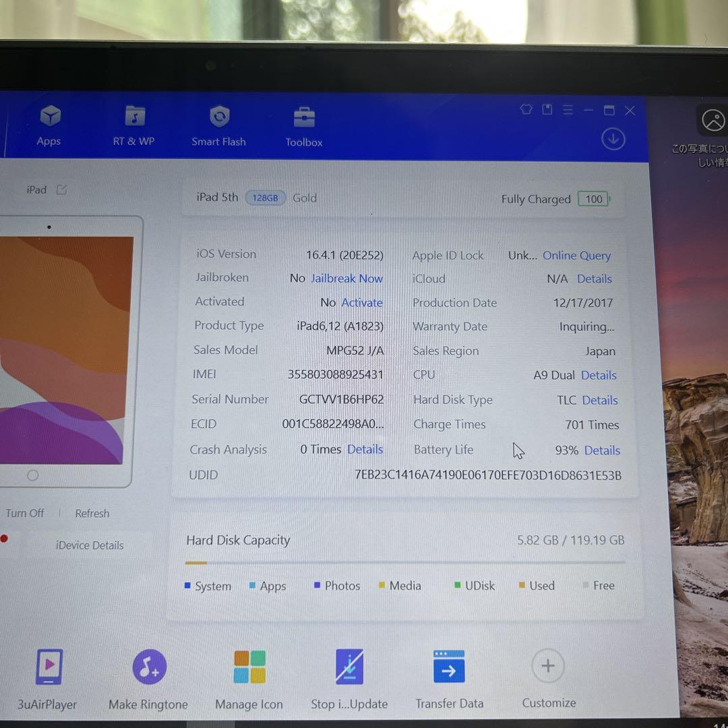Viewport: 728px width, 728px height.
Task: Click the Activate link
Action: point(362,302)
